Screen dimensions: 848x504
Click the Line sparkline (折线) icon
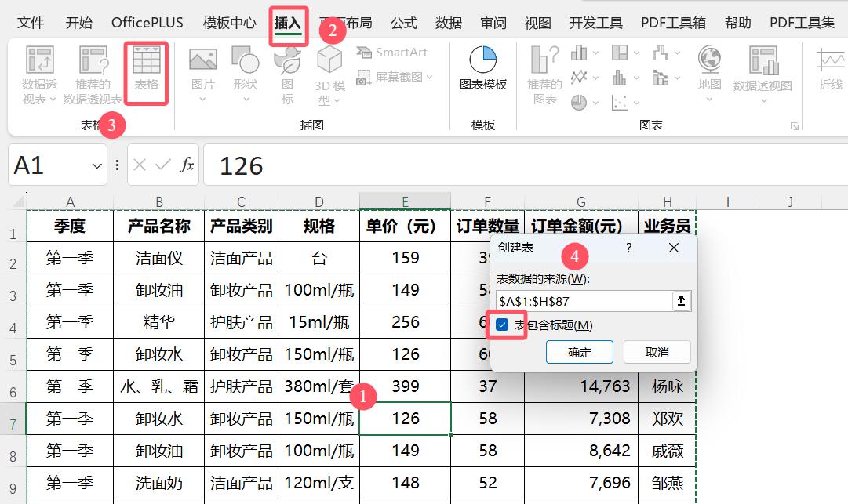click(x=830, y=60)
